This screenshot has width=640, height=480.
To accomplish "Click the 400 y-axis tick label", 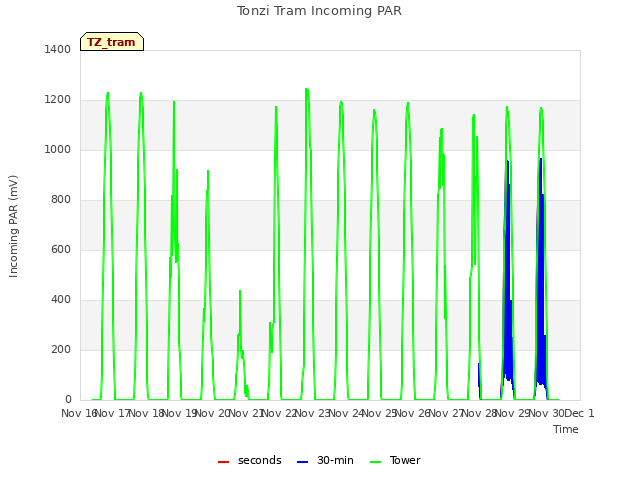I will pos(61,300).
